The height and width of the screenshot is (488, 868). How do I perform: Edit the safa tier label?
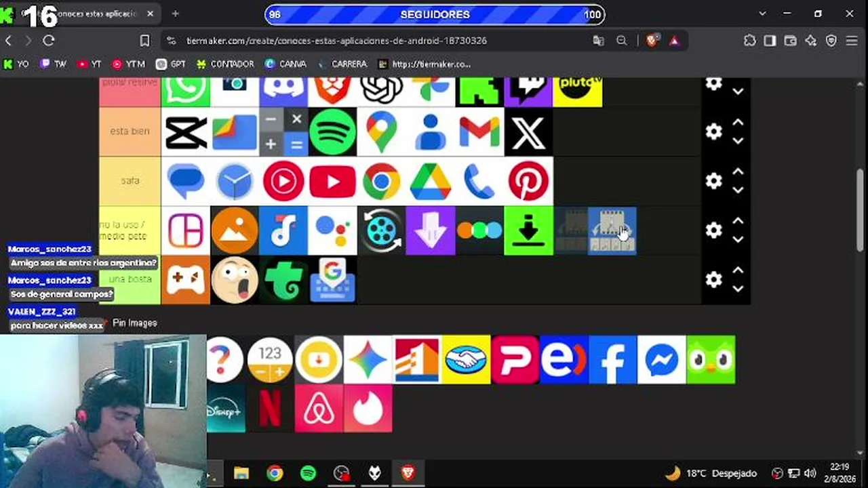(x=130, y=181)
